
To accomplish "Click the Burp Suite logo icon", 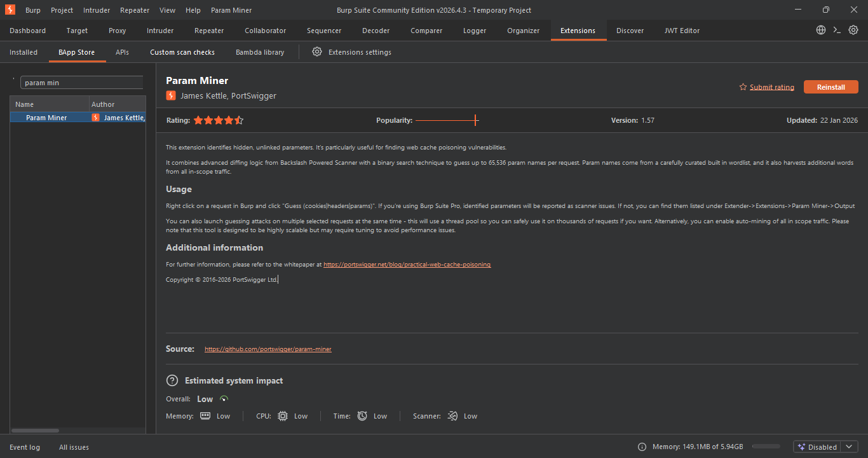I will point(10,10).
